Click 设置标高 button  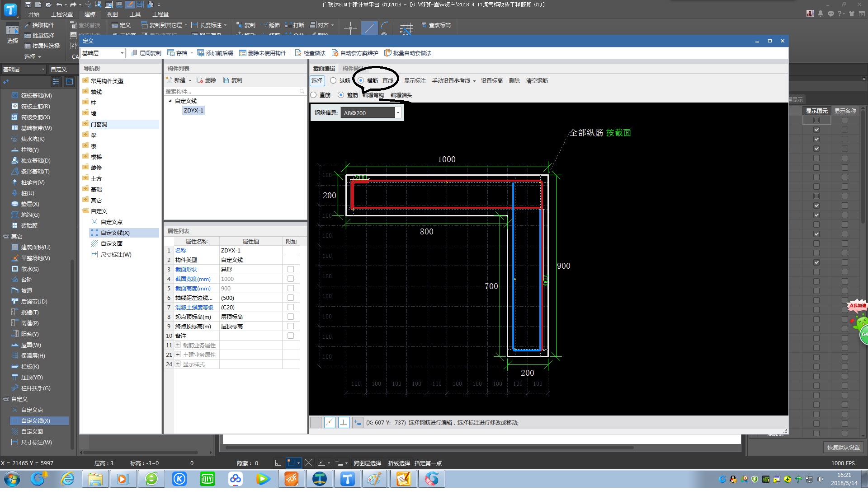[x=492, y=81]
